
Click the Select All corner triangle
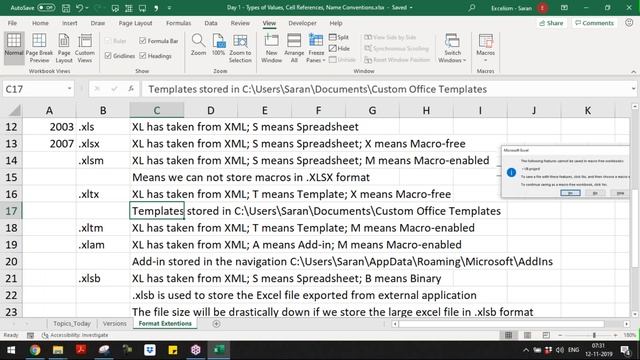(14, 111)
